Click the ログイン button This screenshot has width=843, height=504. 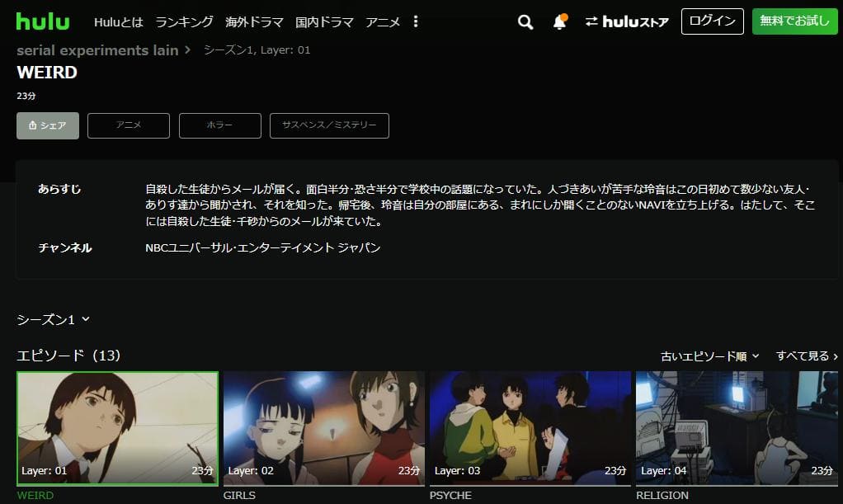point(713,21)
